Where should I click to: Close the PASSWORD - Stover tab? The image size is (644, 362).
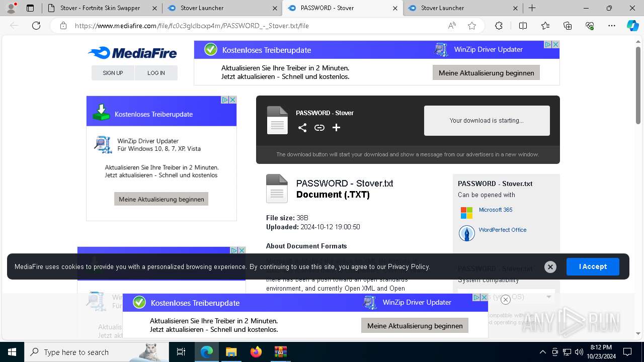click(x=395, y=8)
